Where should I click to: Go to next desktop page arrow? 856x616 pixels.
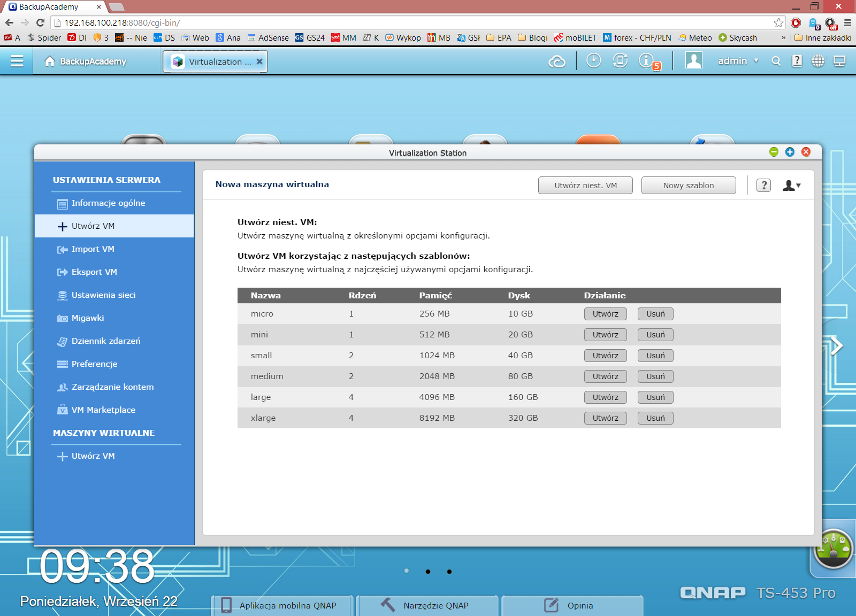tap(836, 345)
